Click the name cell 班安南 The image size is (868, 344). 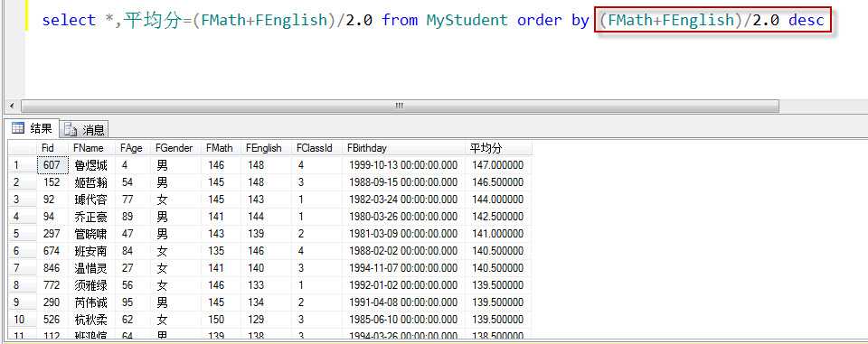(92, 250)
